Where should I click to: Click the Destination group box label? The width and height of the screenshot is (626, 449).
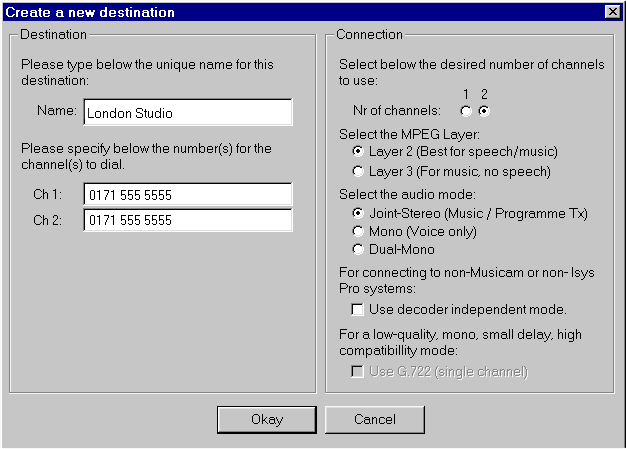point(53,35)
